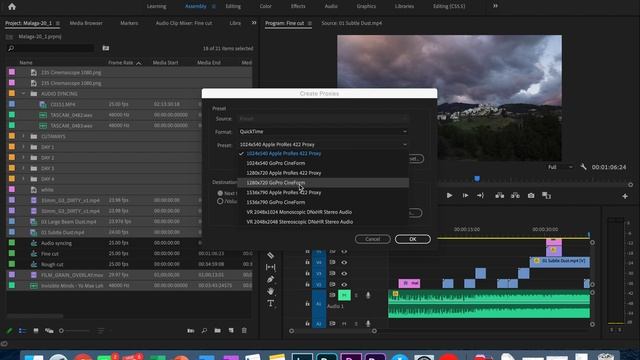
Task: Toggle Comparison View in Program monitor
Action: click(x=547, y=196)
